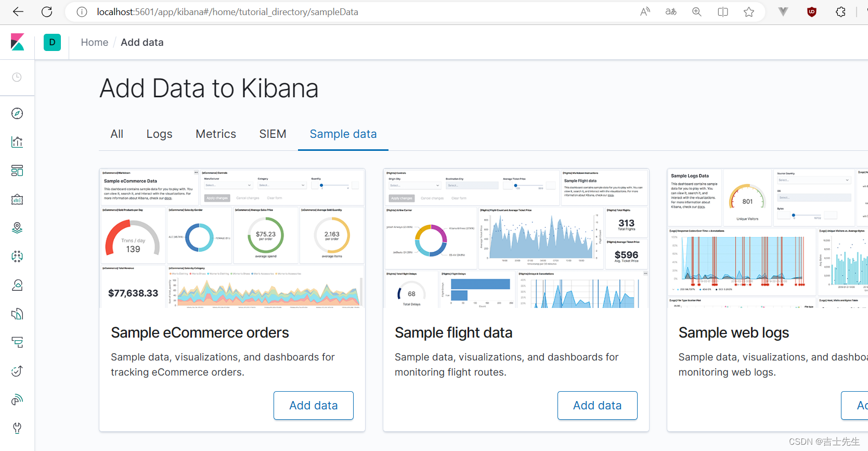The width and height of the screenshot is (868, 451).
Task: Click the web logs dashboard preview
Action: [x=768, y=238]
